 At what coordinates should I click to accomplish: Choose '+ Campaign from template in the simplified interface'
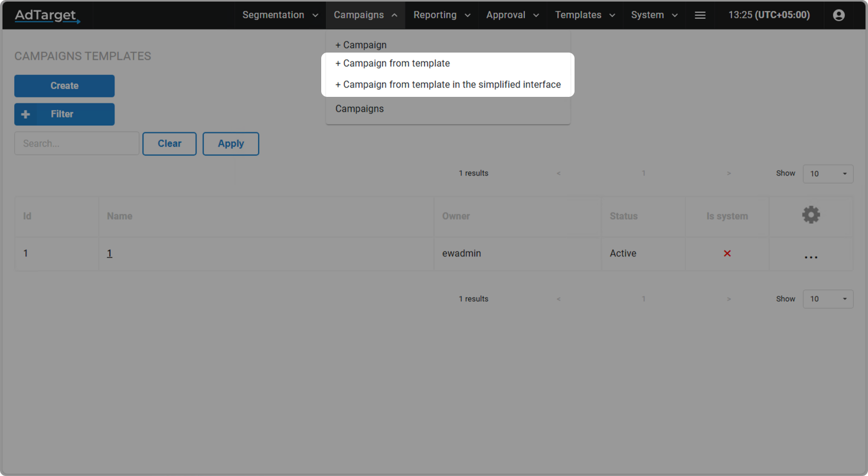pyautogui.click(x=448, y=84)
